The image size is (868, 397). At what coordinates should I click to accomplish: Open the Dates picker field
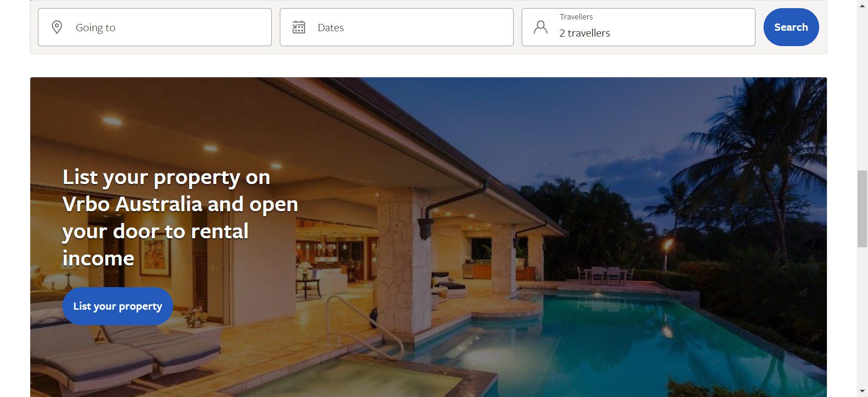(396, 27)
